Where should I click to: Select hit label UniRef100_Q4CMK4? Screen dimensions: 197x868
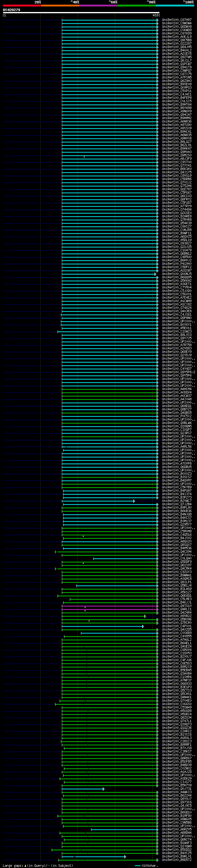(x=176, y=569)
